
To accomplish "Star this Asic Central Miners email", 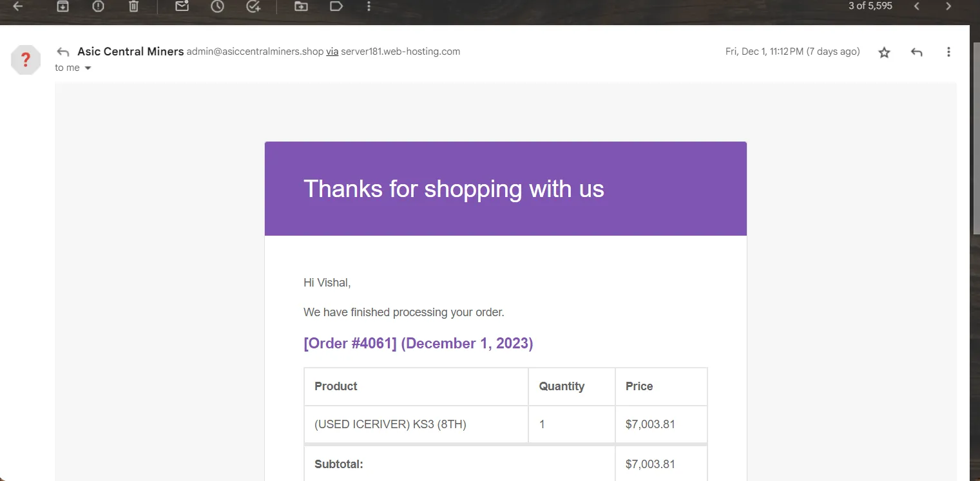I will (884, 53).
